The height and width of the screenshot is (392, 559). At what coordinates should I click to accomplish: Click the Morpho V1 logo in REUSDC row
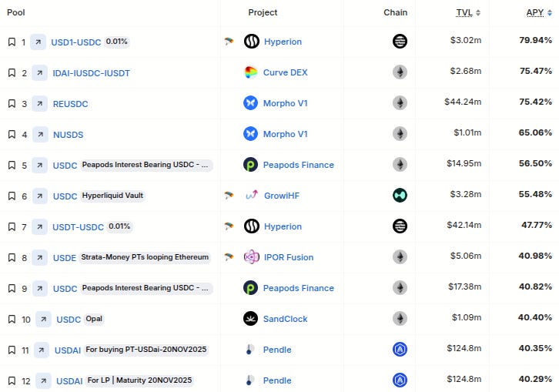pos(250,103)
